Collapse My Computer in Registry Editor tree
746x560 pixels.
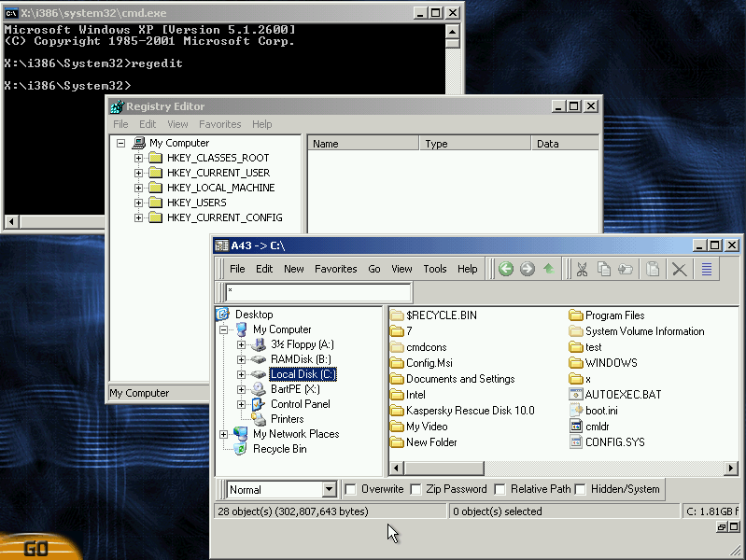click(120, 143)
